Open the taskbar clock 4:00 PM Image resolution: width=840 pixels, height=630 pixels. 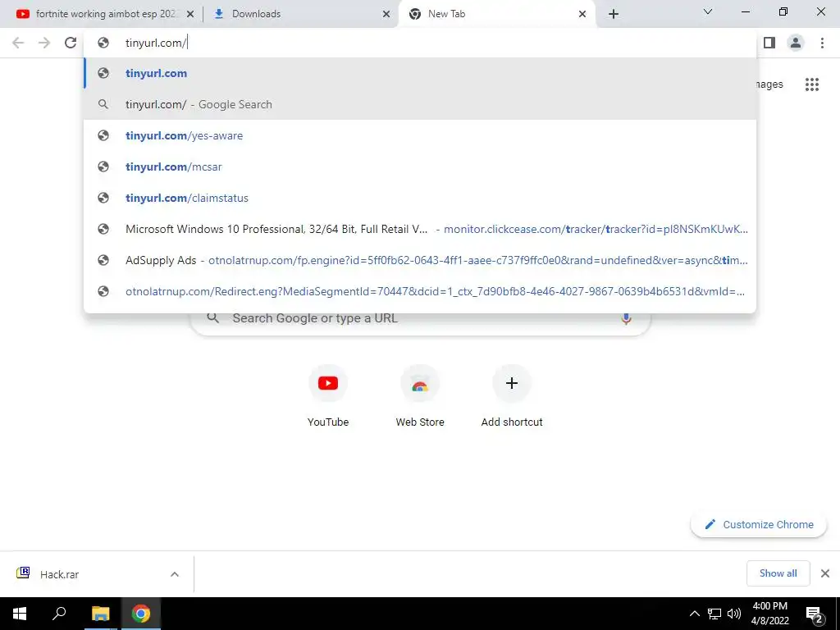point(769,614)
